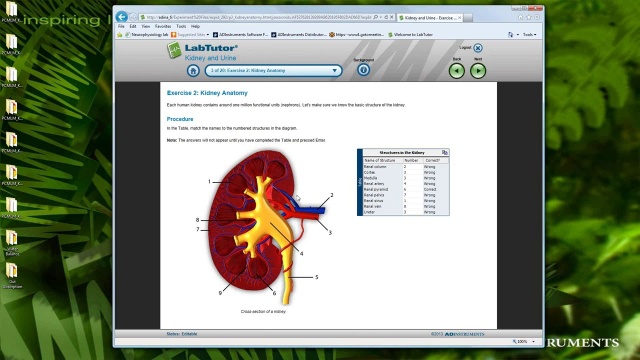Screen dimensions: 640x360
Task: Open the Favorites star icon at top right
Action: click(529, 17)
